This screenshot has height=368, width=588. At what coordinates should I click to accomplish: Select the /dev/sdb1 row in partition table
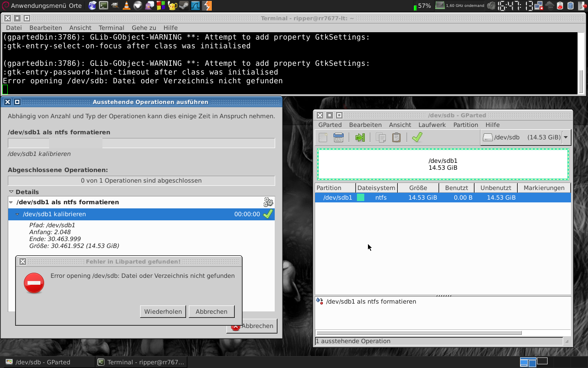point(443,197)
